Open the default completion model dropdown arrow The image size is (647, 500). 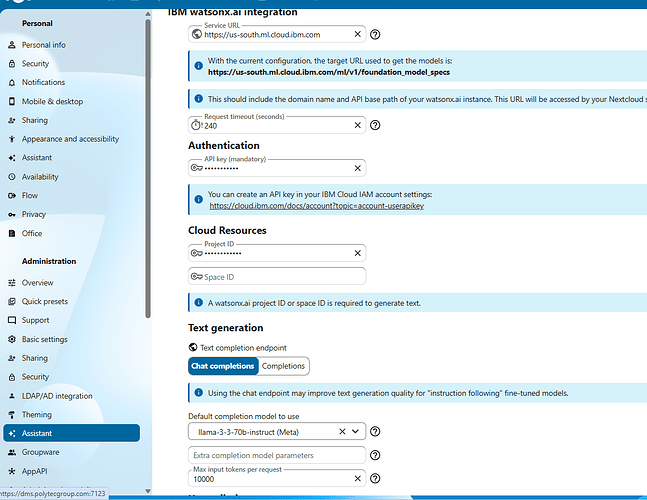[x=356, y=431]
